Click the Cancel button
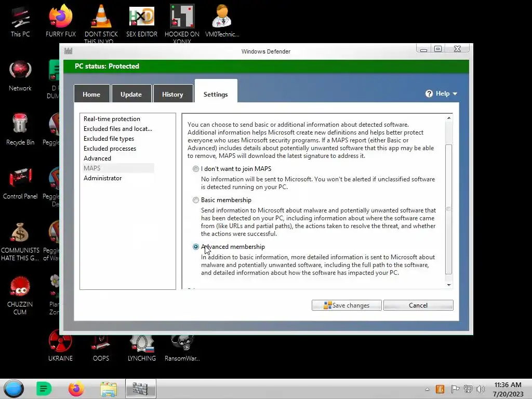 418,305
